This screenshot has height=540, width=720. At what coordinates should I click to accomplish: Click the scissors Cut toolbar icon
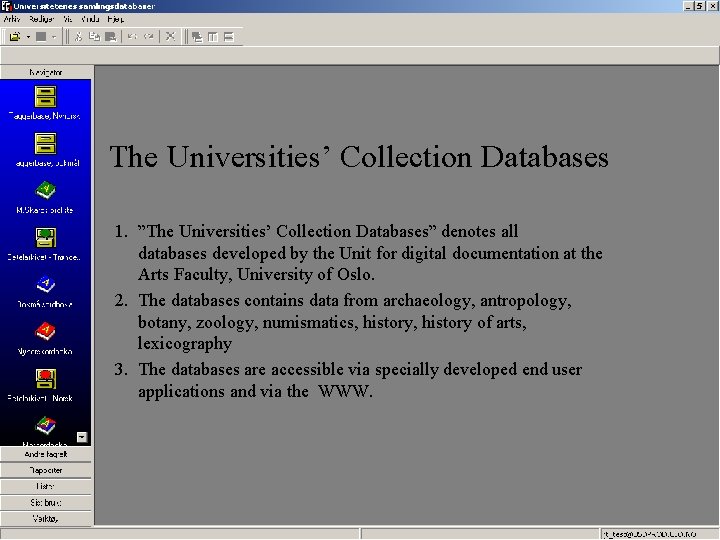click(x=79, y=37)
